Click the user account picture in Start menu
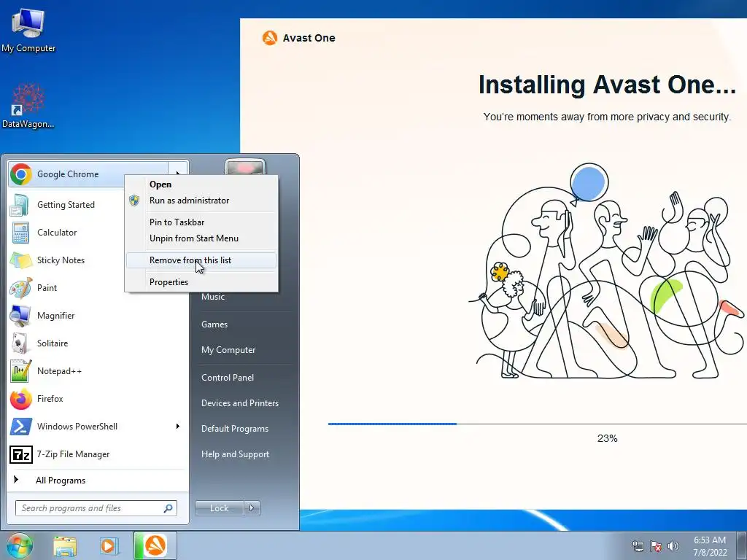 click(245, 167)
